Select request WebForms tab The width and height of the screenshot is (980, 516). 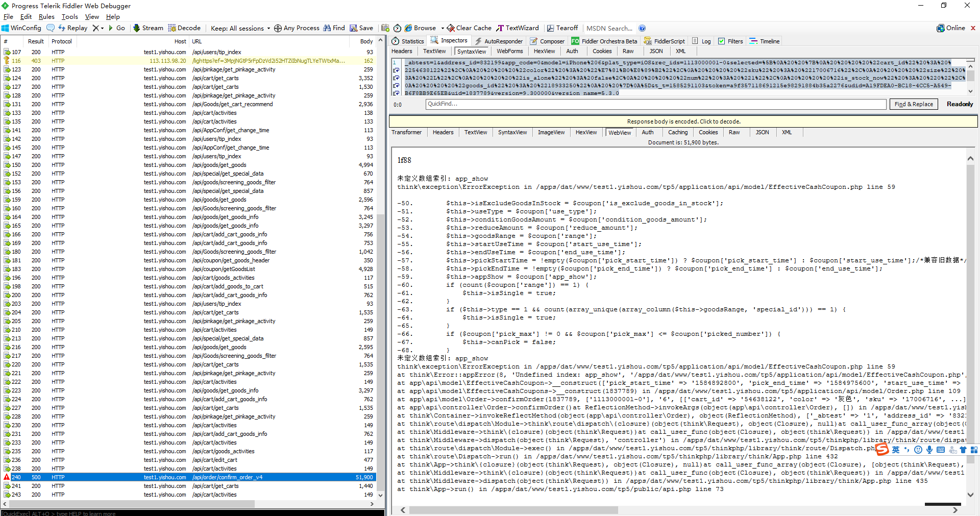click(510, 51)
